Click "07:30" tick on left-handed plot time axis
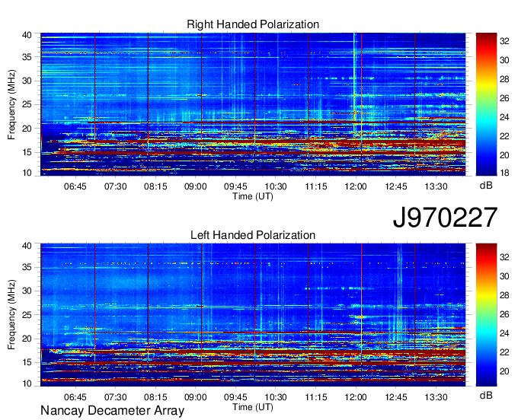 (115, 397)
